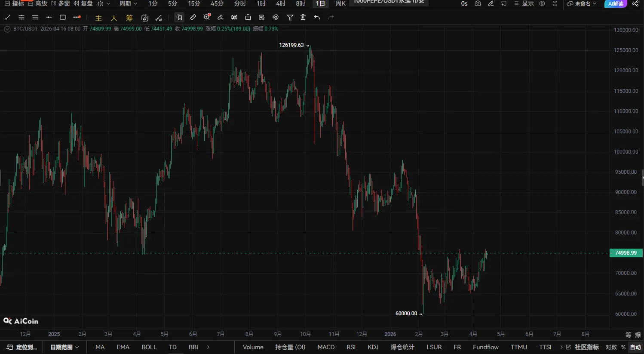Select the ruler measure tool
The image size is (644, 354).
click(x=193, y=18)
